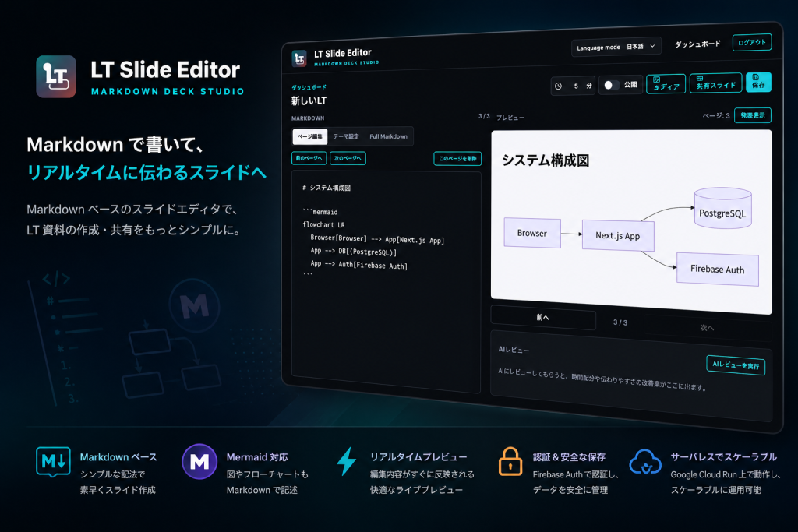
Task: Click the 前へ button under preview
Action: 543,317
